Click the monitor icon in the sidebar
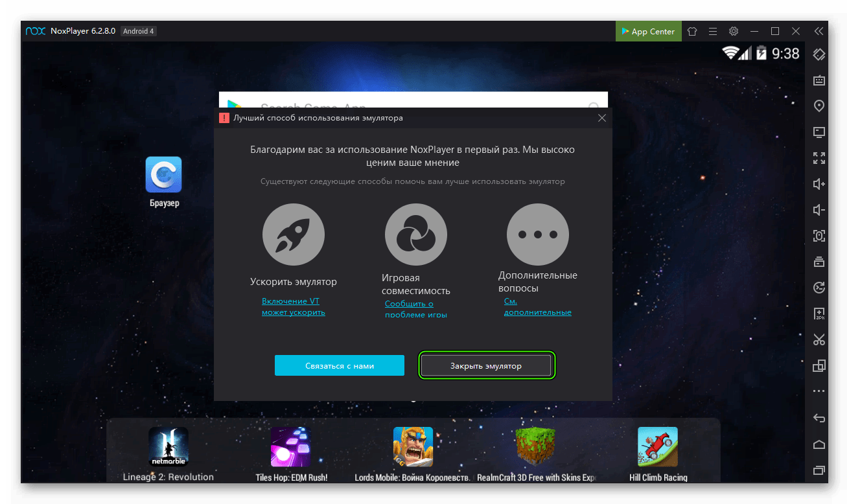 click(x=819, y=132)
